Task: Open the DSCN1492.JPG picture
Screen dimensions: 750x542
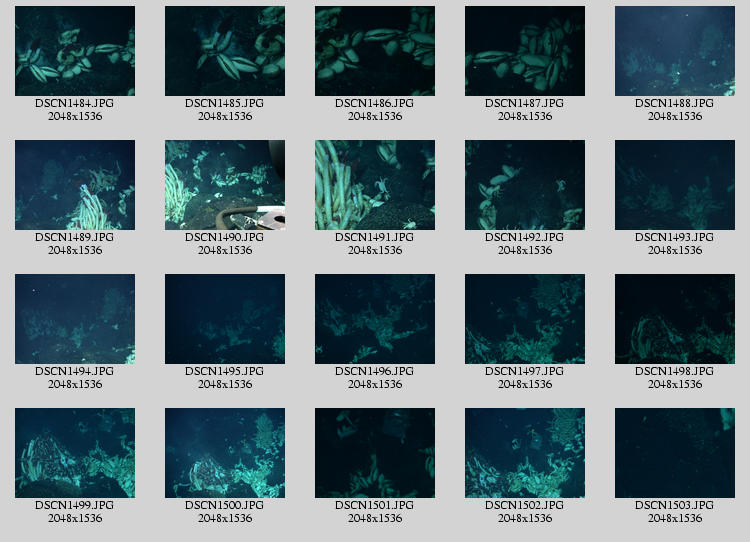Action: (525, 185)
